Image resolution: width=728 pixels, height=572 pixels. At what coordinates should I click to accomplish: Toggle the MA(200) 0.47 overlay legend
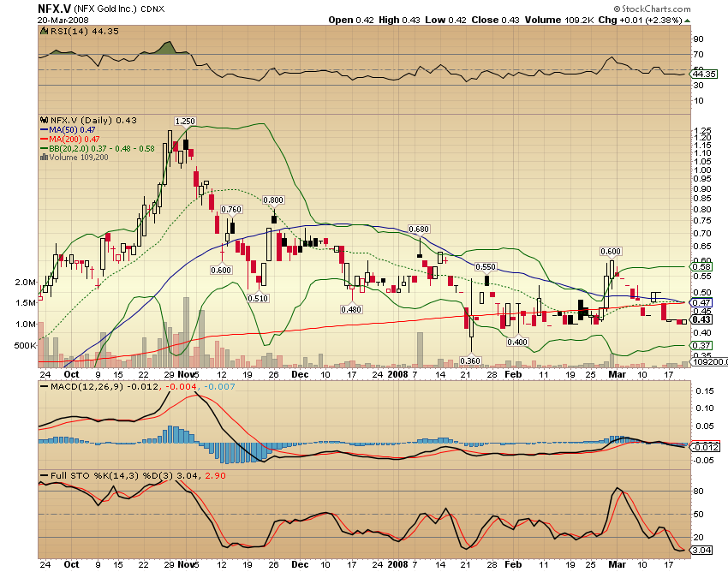tap(75, 139)
